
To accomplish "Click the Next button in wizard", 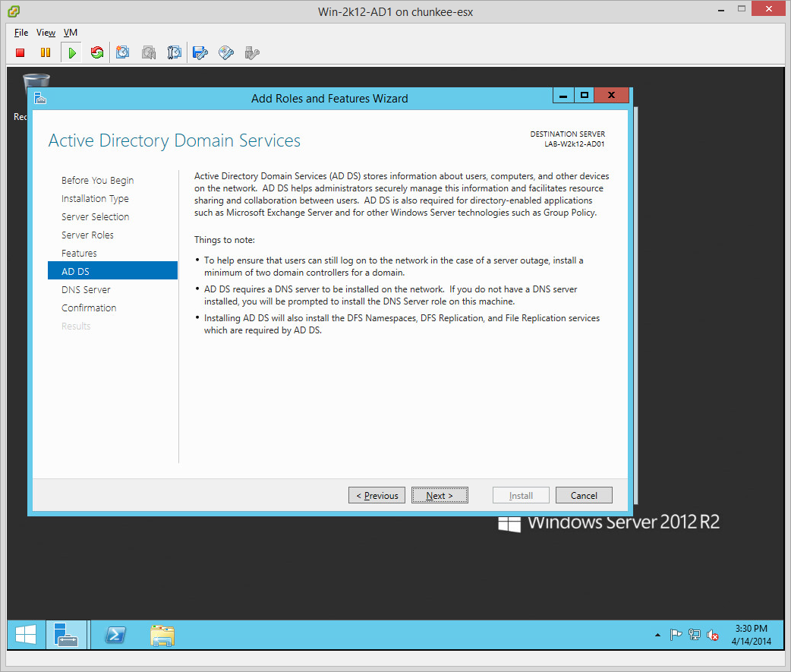I will pyautogui.click(x=440, y=496).
